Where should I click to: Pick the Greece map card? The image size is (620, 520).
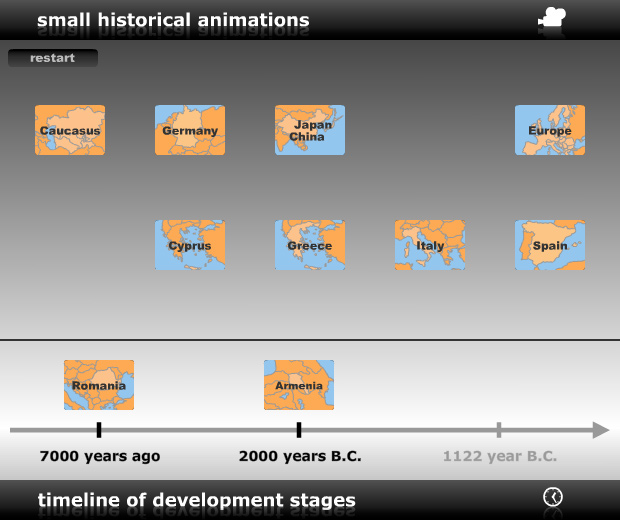(310, 245)
